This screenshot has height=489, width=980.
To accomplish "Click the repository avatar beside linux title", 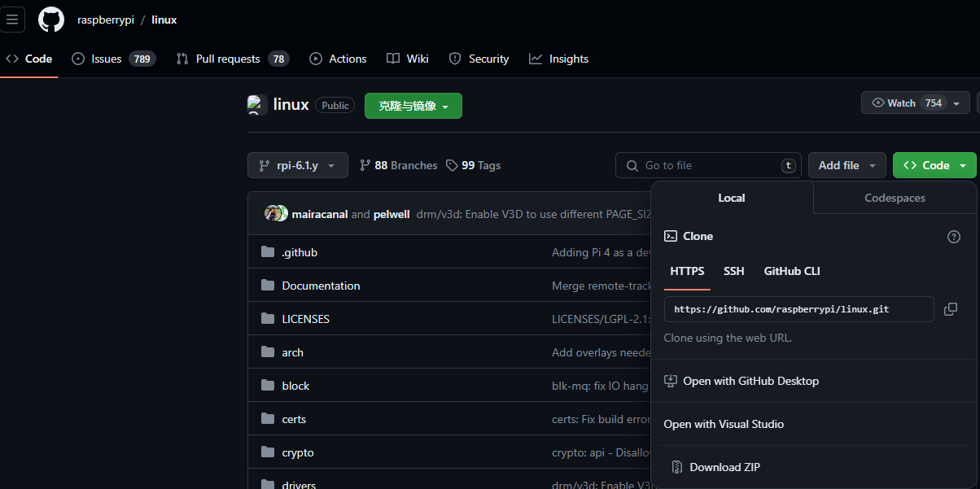I will (257, 105).
